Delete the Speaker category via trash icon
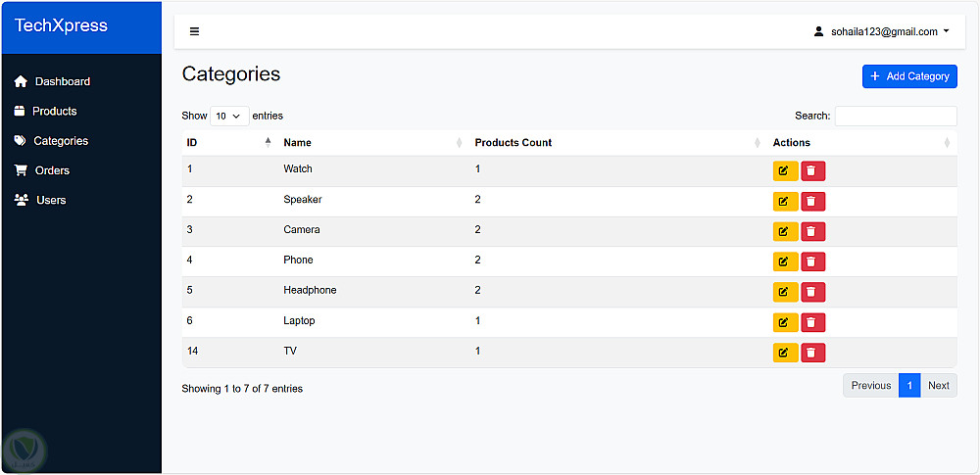The image size is (980, 475). click(x=812, y=202)
